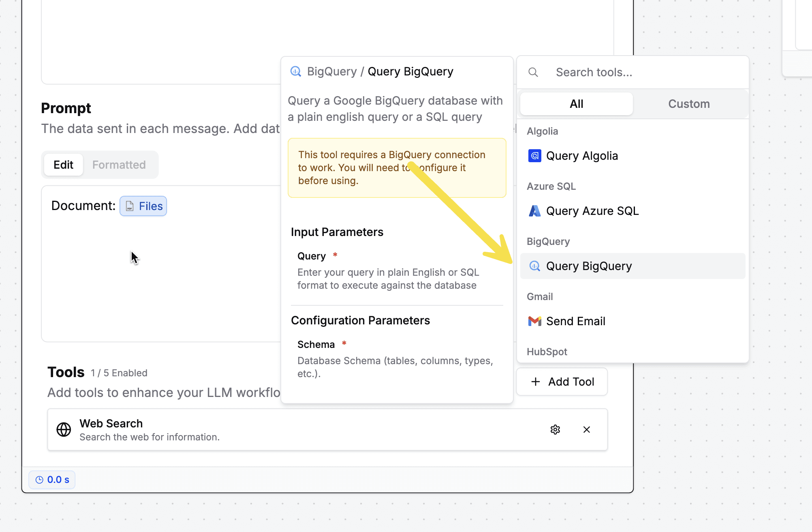Click the document icon in Files chip
812x532 pixels.
129,206
